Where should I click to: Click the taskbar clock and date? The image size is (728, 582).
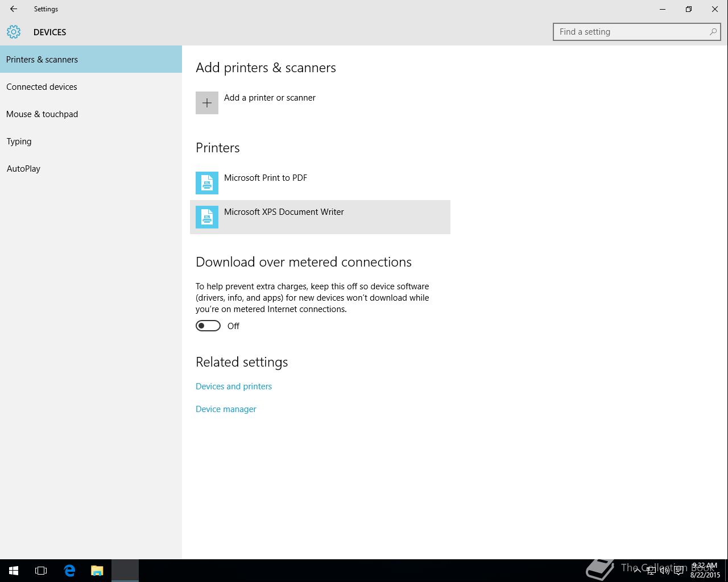coord(705,571)
